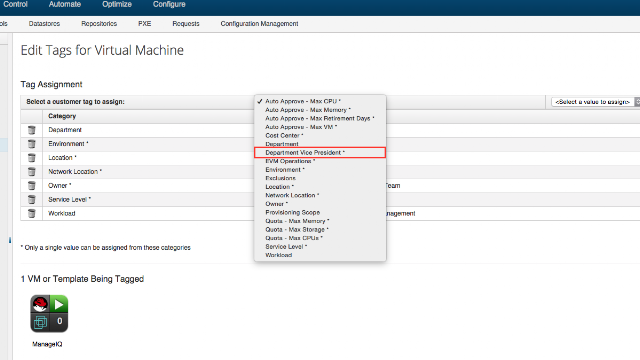The height and width of the screenshot is (360, 640).
Task: Delete the Department tag row trash icon
Action: (x=31, y=130)
